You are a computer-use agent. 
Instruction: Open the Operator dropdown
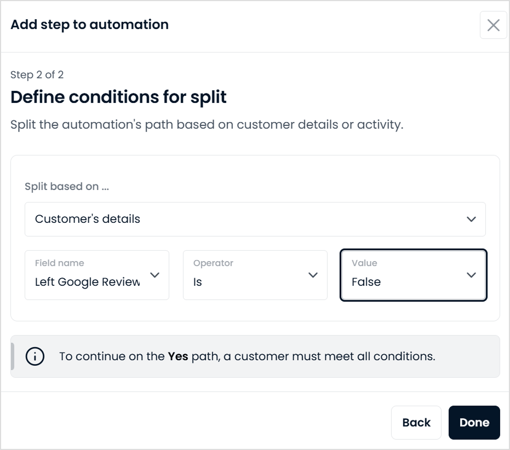click(255, 275)
